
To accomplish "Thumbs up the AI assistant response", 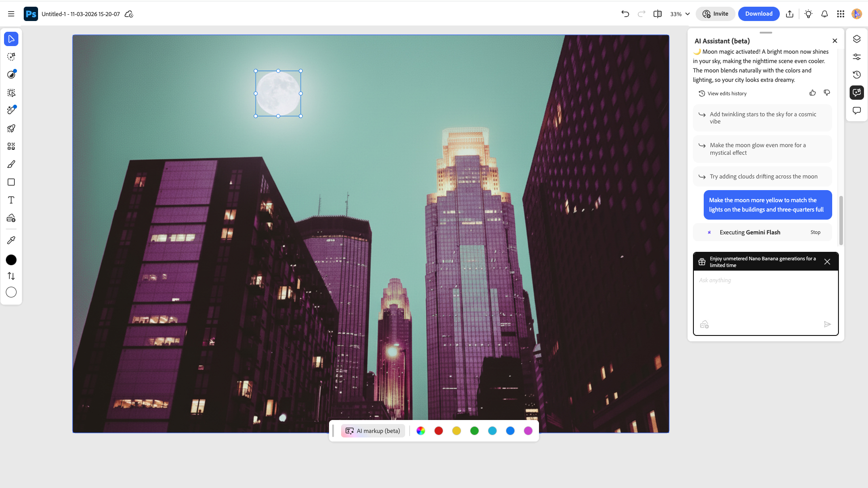I will (x=813, y=93).
